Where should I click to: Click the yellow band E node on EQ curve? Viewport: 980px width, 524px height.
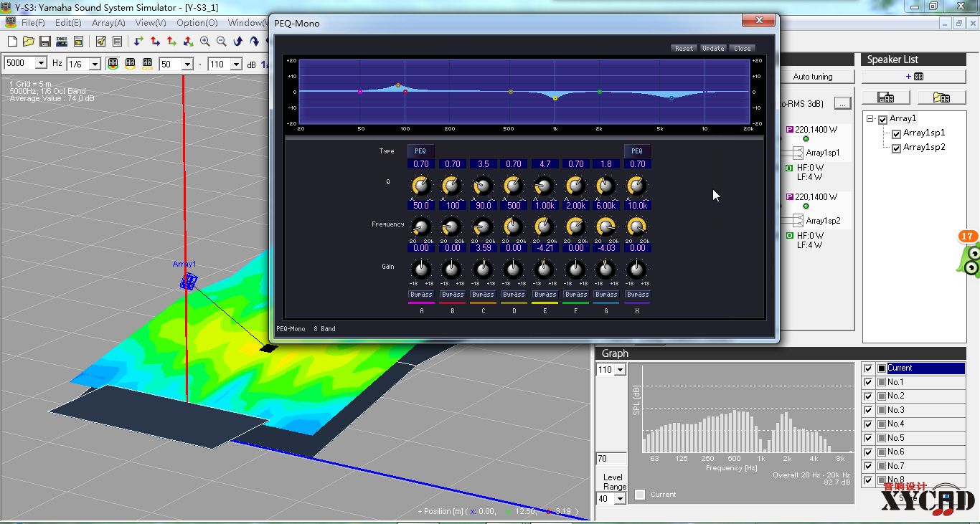click(555, 98)
